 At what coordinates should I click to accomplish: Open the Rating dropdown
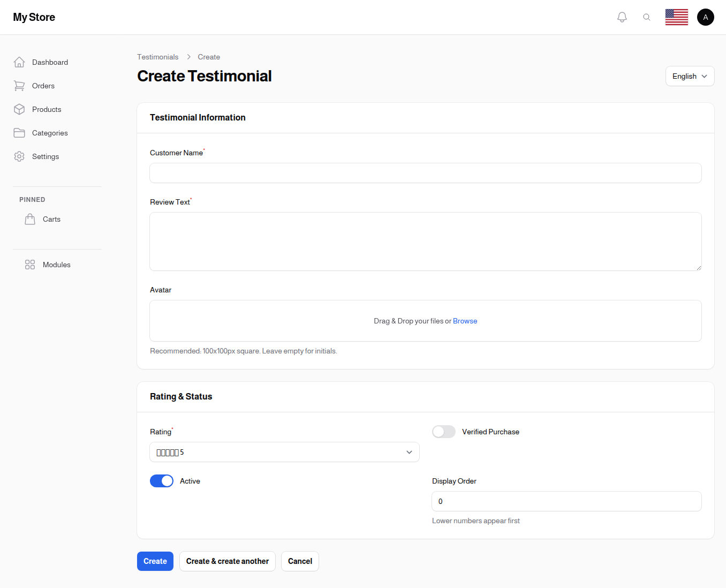(284, 452)
